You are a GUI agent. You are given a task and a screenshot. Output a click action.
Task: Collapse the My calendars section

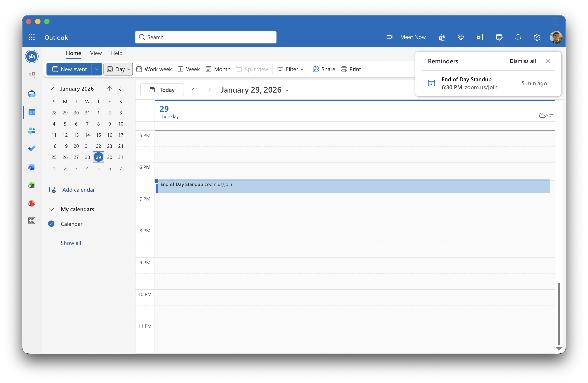pyautogui.click(x=51, y=209)
